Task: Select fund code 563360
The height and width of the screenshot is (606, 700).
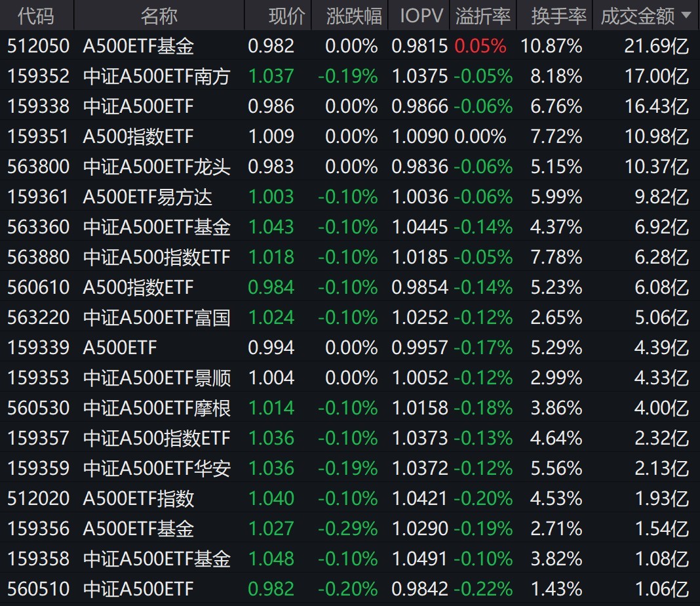Action: click(39, 227)
